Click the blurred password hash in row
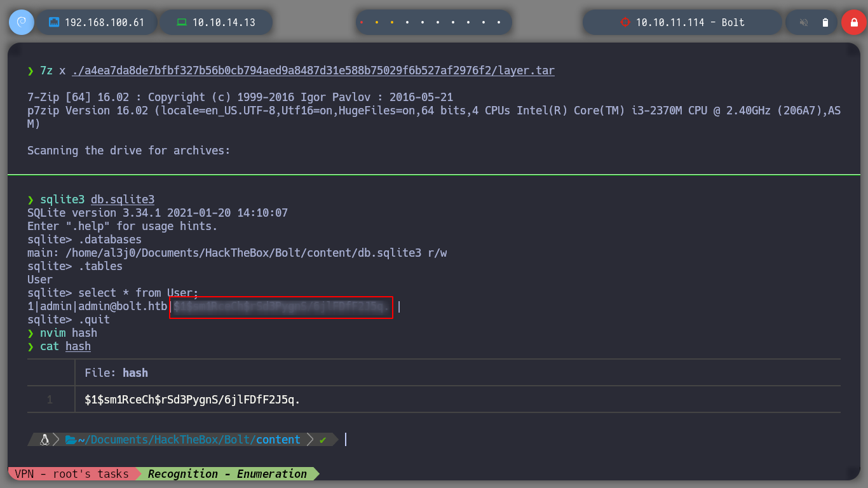The image size is (868, 488). 281,308
